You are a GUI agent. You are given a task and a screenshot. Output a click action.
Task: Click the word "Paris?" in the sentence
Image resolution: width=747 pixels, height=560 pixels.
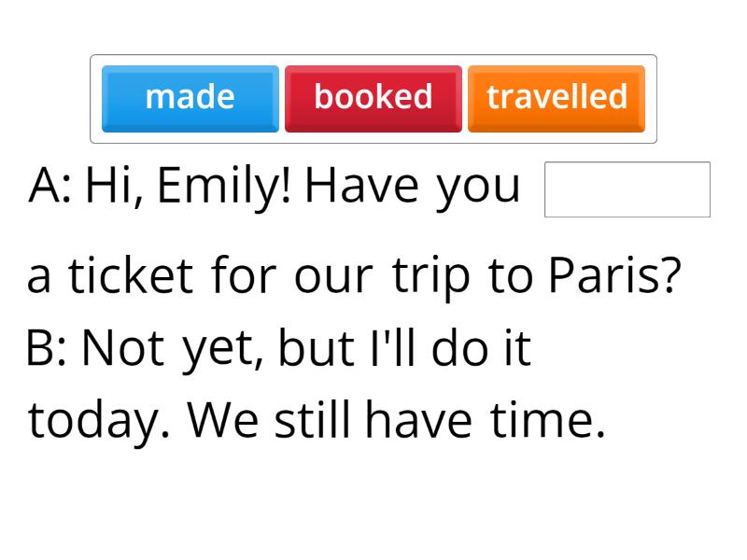(x=614, y=276)
